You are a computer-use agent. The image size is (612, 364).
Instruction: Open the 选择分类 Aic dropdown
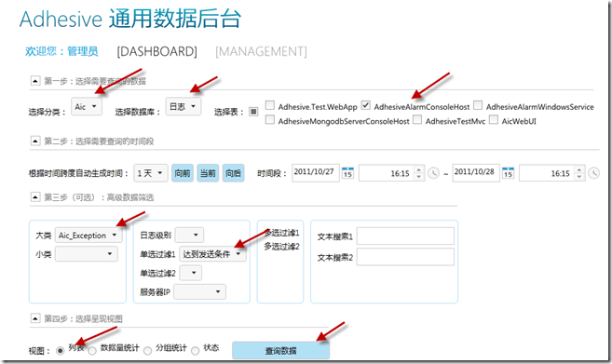click(x=87, y=106)
